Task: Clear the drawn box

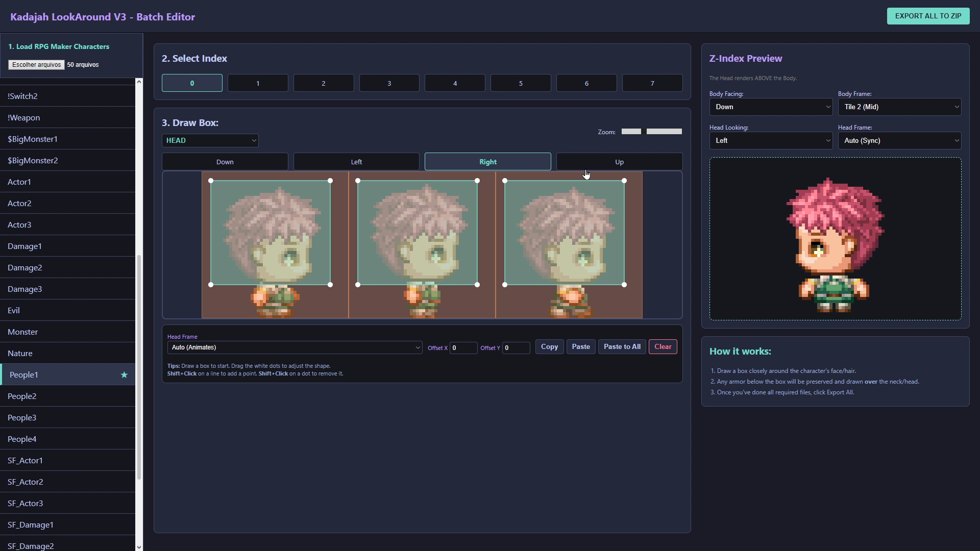Action: [663, 347]
